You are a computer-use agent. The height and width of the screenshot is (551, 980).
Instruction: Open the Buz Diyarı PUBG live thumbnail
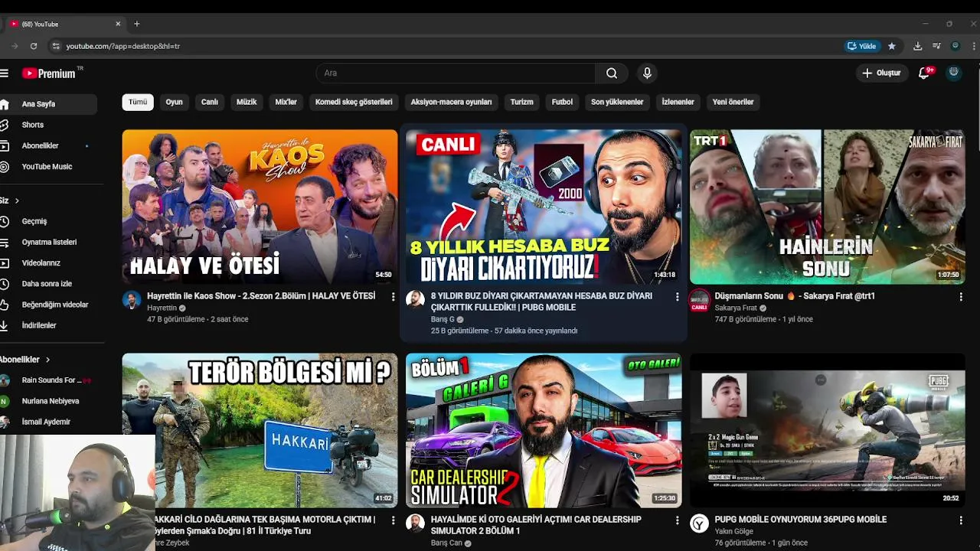point(544,207)
